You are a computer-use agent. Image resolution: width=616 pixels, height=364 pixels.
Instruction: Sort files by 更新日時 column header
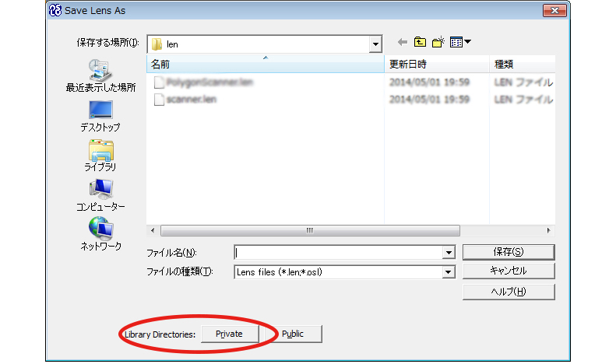[437, 64]
